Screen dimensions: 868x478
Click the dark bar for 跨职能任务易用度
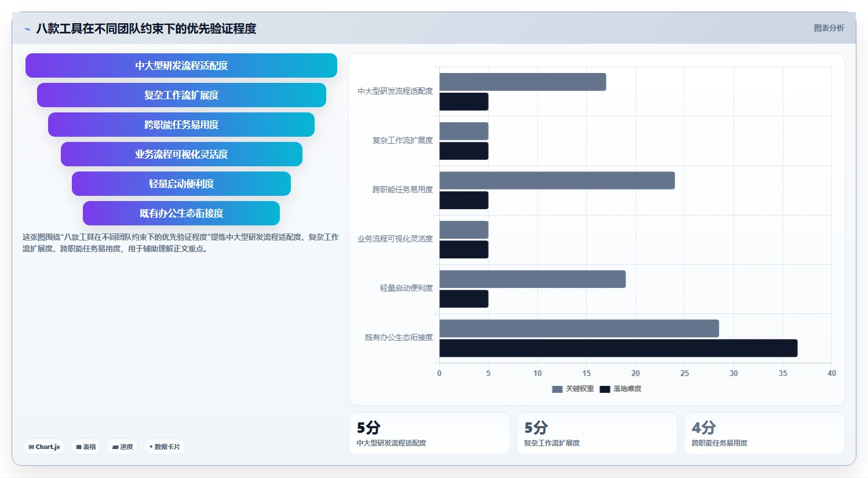[x=464, y=200]
